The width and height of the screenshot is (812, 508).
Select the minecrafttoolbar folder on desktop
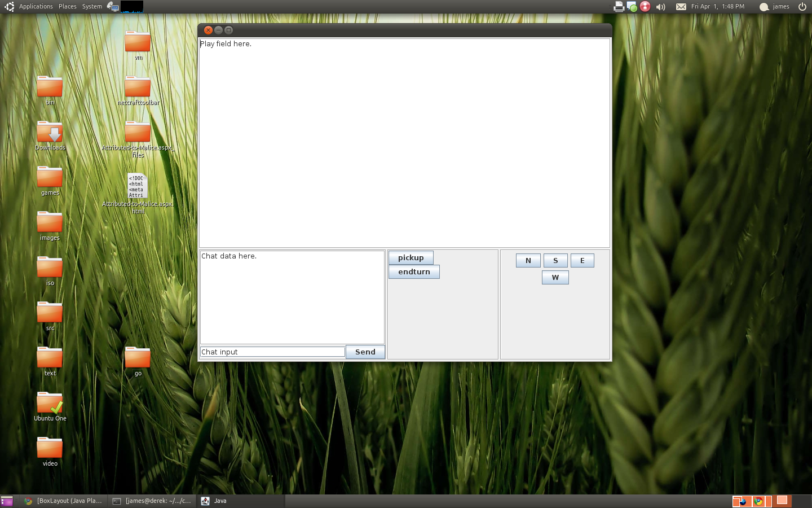click(138, 87)
